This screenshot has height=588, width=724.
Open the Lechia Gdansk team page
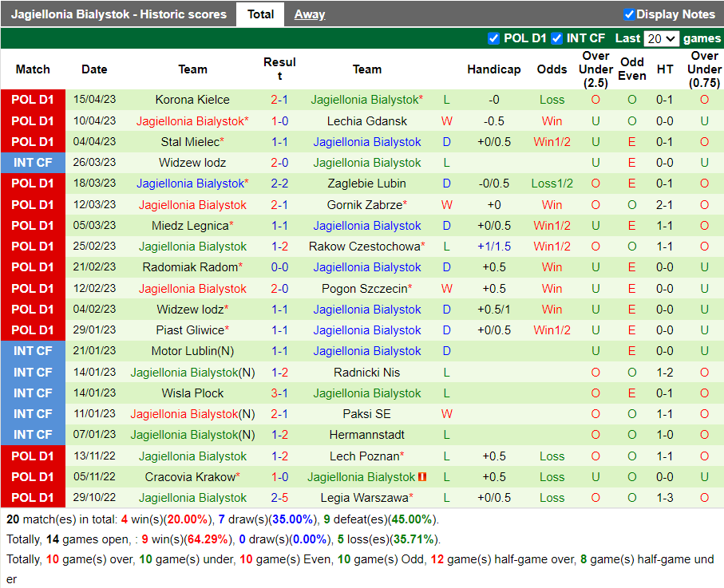click(x=366, y=120)
